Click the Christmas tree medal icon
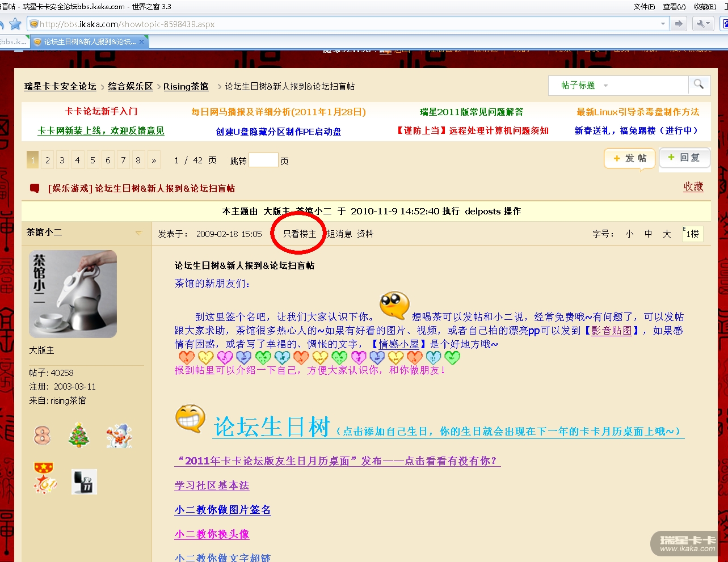Image resolution: width=728 pixels, height=562 pixels. 79,436
